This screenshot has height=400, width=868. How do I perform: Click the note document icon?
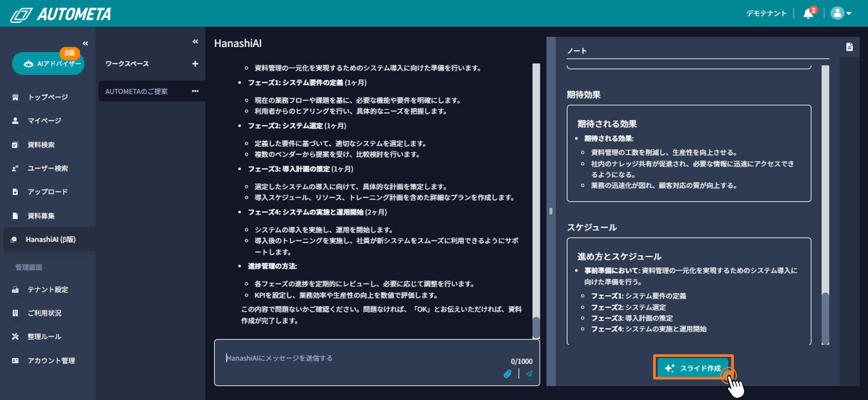(850, 47)
